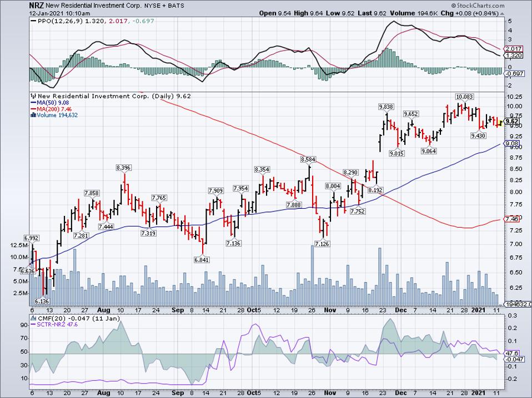The height and width of the screenshot is (398, 532).
Task: Click the 9.838 high price label
Action: (386, 107)
